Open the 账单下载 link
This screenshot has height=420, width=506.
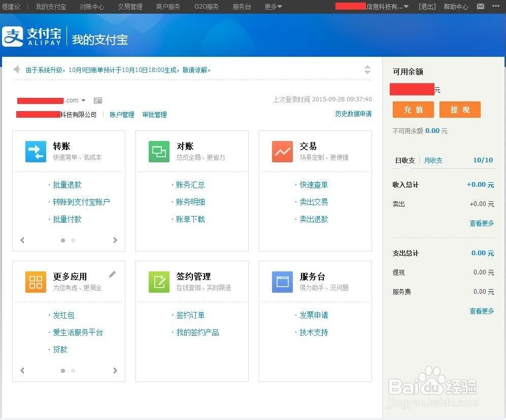pos(190,219)
